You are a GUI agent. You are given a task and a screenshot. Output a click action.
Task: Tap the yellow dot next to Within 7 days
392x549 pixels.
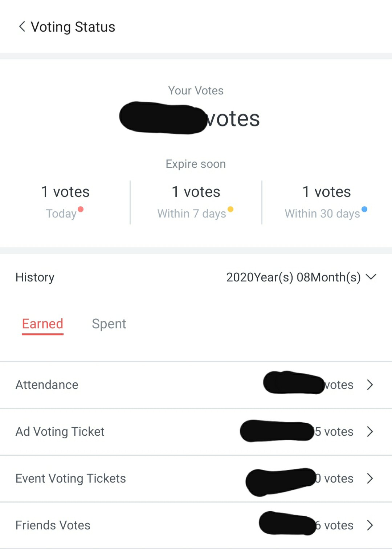pos(230,209)
